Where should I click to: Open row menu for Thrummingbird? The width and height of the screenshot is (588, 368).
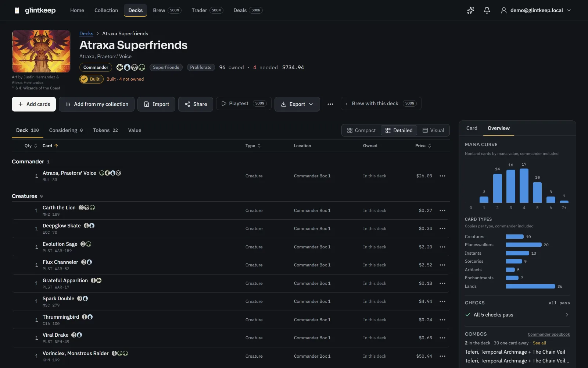click(442, 320)
